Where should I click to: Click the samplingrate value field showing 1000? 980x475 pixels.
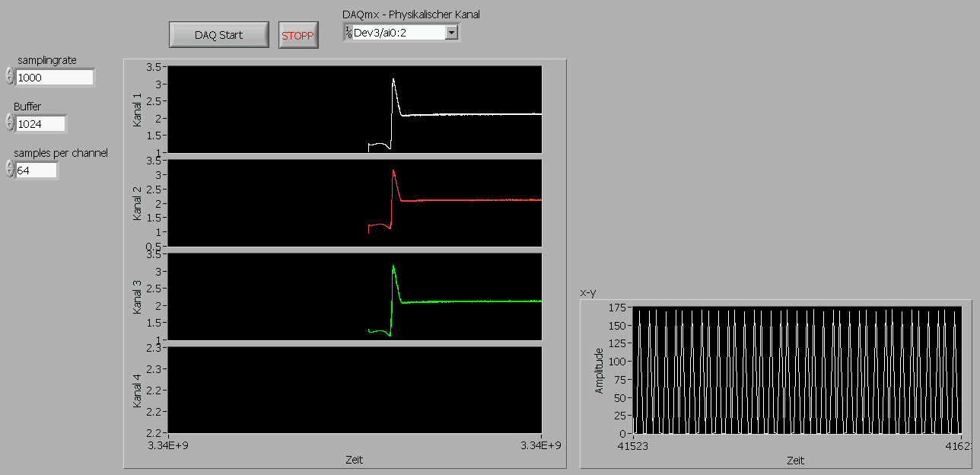54,78
